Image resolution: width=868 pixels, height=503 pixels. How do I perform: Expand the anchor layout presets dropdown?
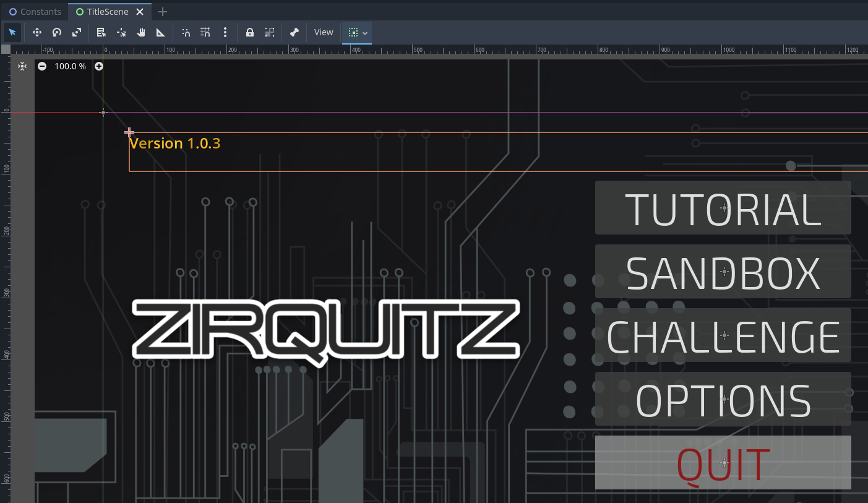[358, 32]
